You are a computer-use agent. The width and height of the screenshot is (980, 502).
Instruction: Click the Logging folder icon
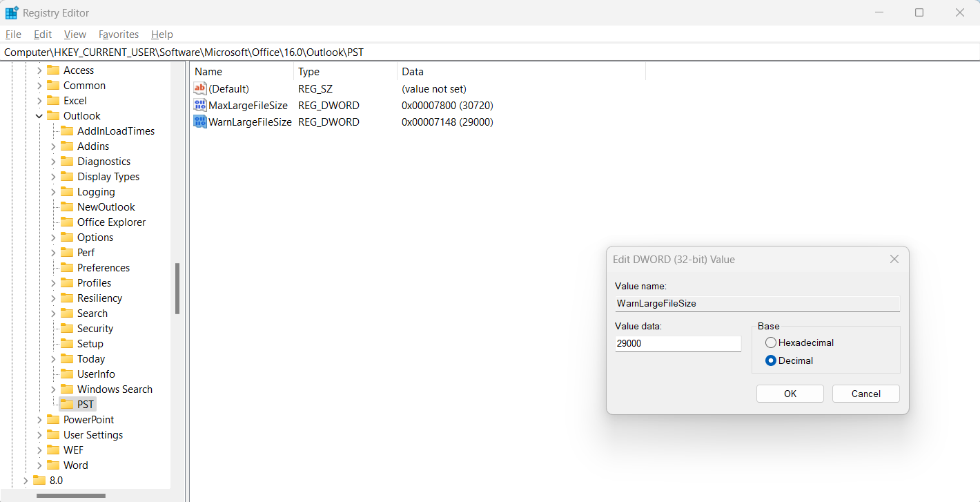[67, 191]
